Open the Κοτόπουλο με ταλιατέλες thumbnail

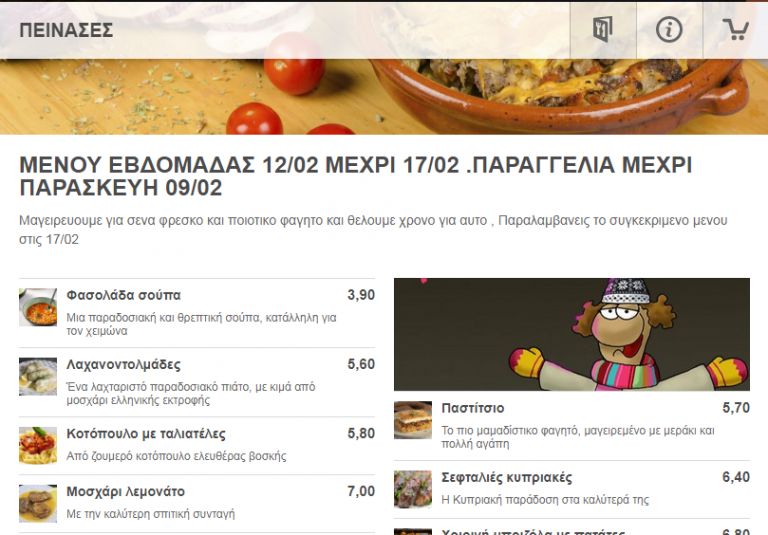click(38, 446)
